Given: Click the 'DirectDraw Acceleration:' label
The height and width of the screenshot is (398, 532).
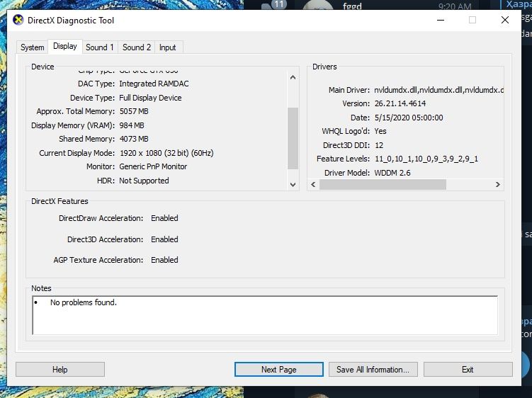Looking at the screenshot, I should (x=101, y=218).
